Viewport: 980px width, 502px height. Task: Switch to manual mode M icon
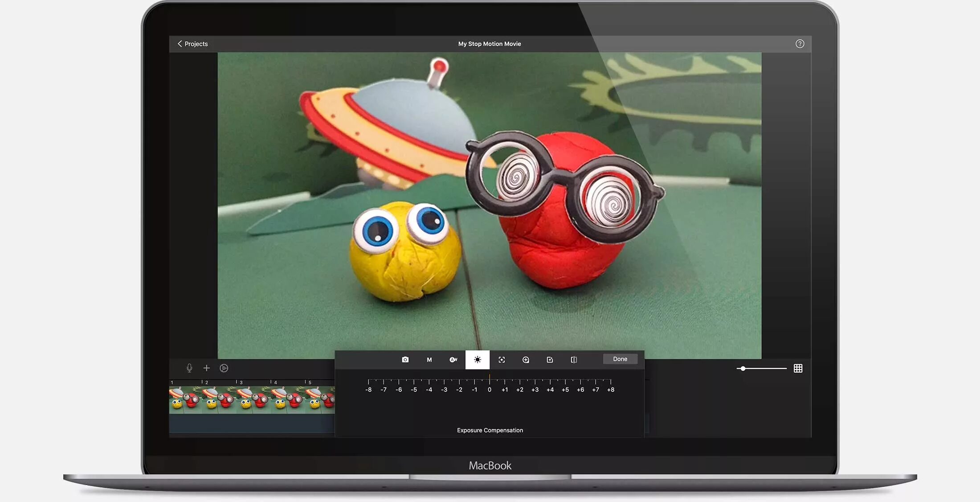pyautogui.click(x=429, y=360)
